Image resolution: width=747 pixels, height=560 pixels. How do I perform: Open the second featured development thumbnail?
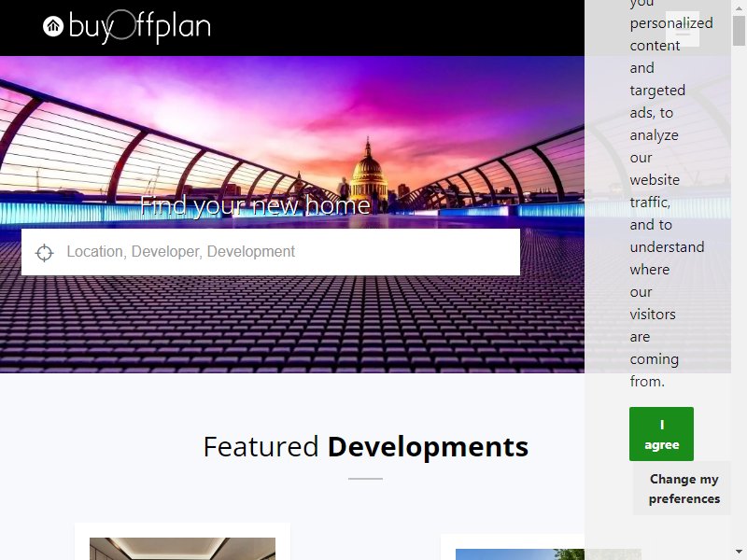(548, 554)
